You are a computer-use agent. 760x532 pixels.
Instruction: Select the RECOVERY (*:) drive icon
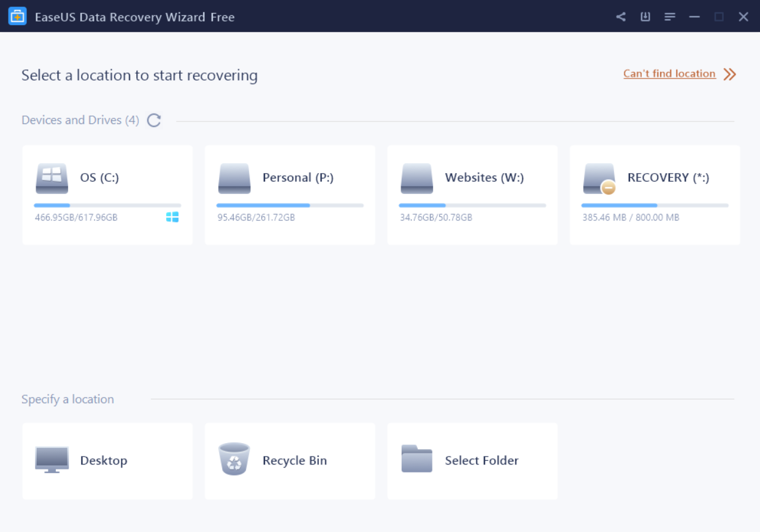click(x=599, y=179)
